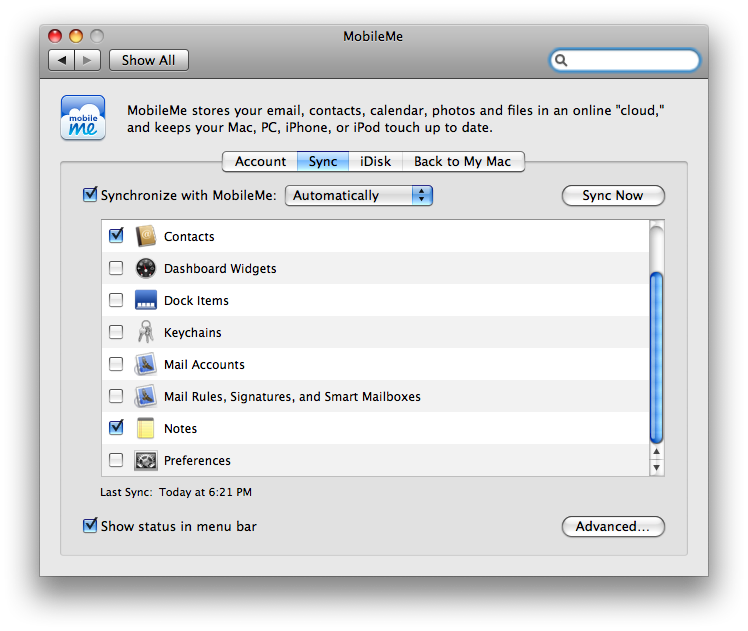The image size is (748, 631).
Task: Click the Mail Accounts stamp icon
Action: click(x=145, y=364)
